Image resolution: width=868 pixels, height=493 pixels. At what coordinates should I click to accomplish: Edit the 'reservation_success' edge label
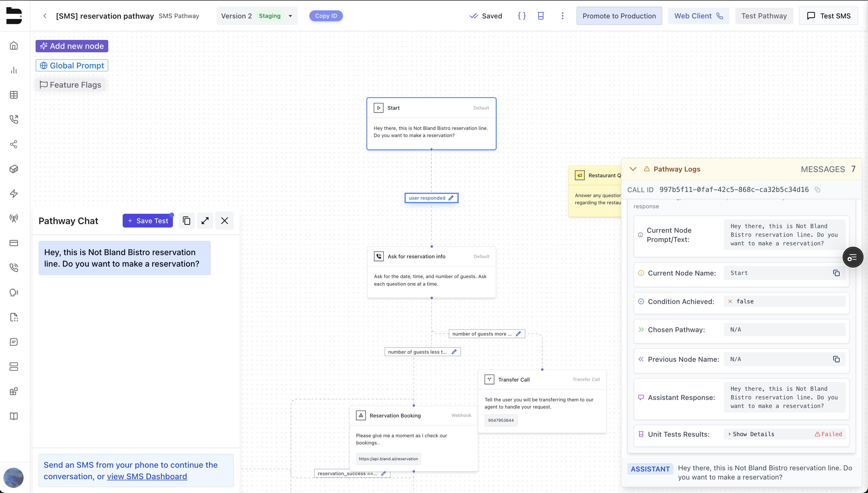pos(384,473)
